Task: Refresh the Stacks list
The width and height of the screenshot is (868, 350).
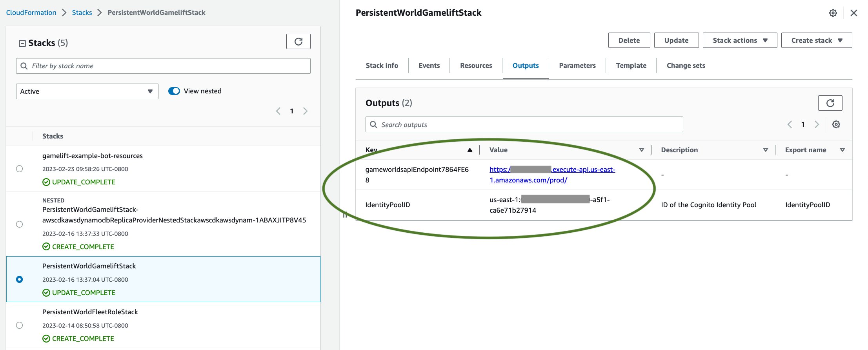Action: tap(298, 41)
